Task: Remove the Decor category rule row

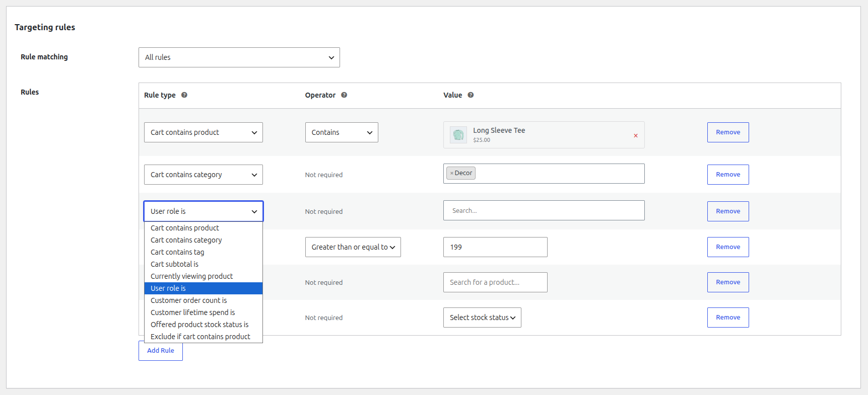Action: [x=728, y=175]
